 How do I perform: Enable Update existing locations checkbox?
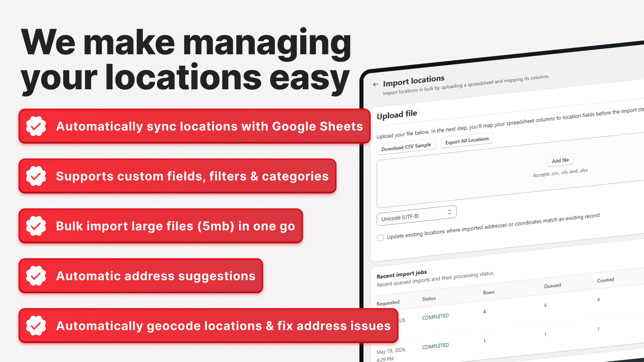[x=380, y=238]
